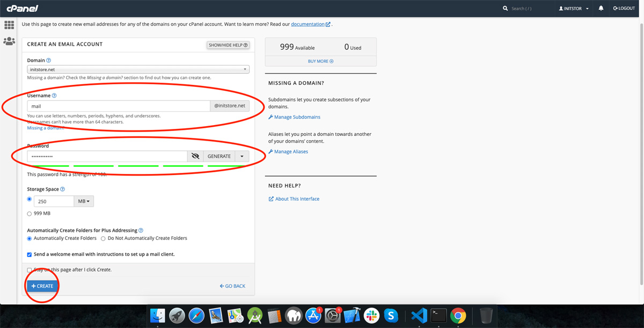644x328 pixels.
Task: Open Visual Studio Code from dock
Action: pos(419,315)
